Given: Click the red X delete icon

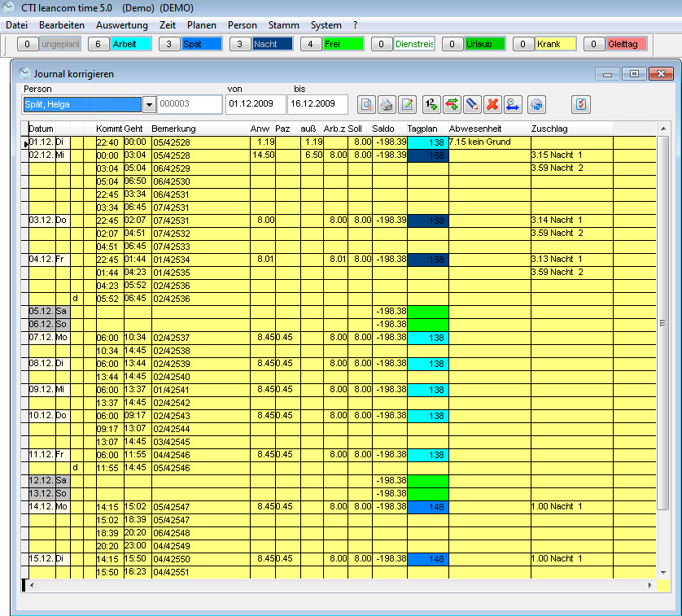Looking at the screenshot, I should [492, 104].
